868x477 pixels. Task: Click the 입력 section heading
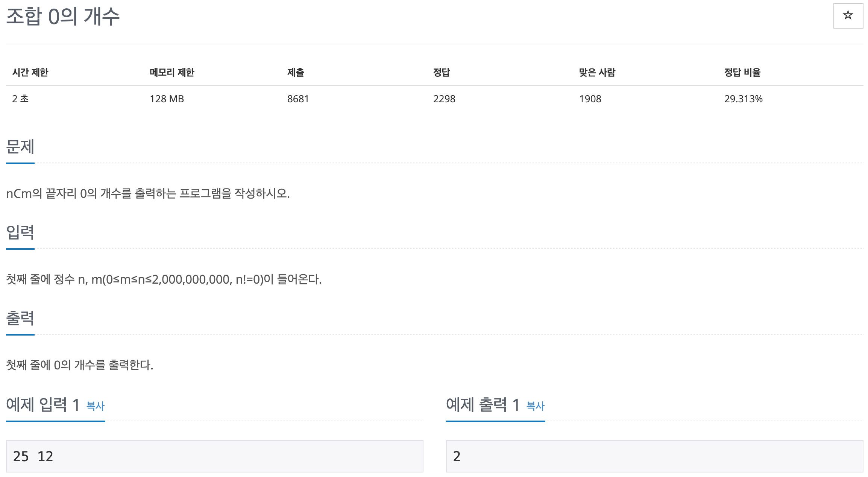tap(20, 232)
